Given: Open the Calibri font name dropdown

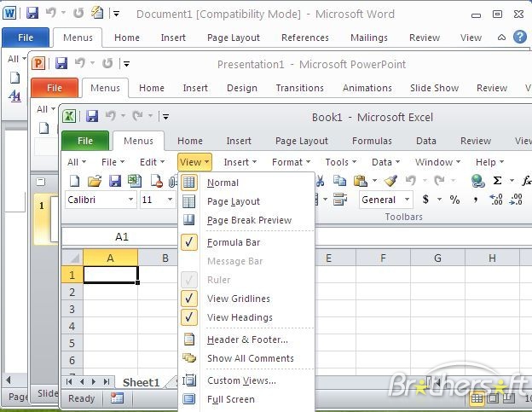Looking at the screenshot, I should tap(130, 200).
